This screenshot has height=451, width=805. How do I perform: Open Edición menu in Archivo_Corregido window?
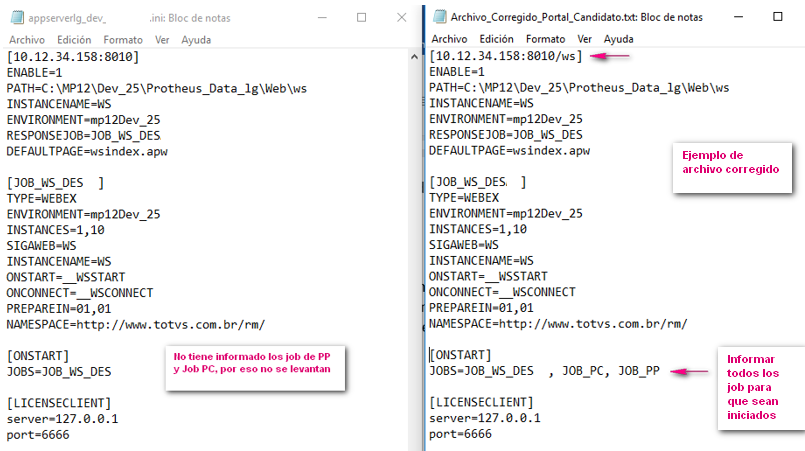click(496, 39)
